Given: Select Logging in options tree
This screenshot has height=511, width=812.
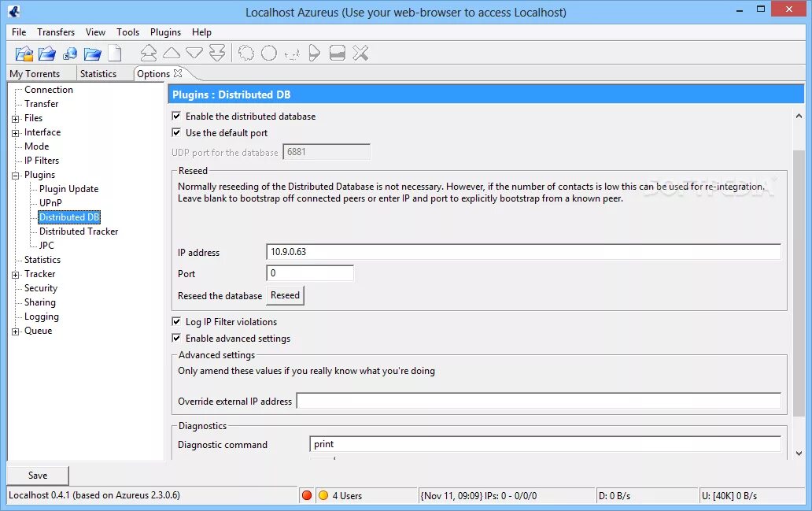Looking at the screenshot, I should pos(42,317).
